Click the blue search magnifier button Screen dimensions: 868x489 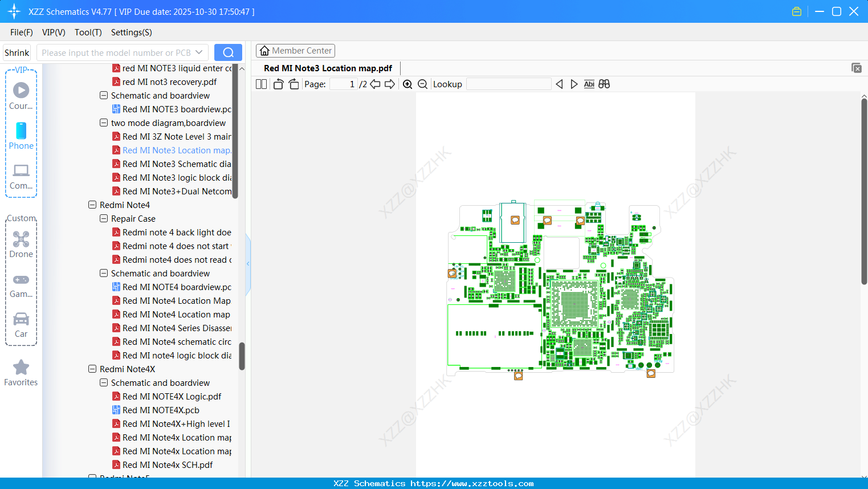coord(228,52)
